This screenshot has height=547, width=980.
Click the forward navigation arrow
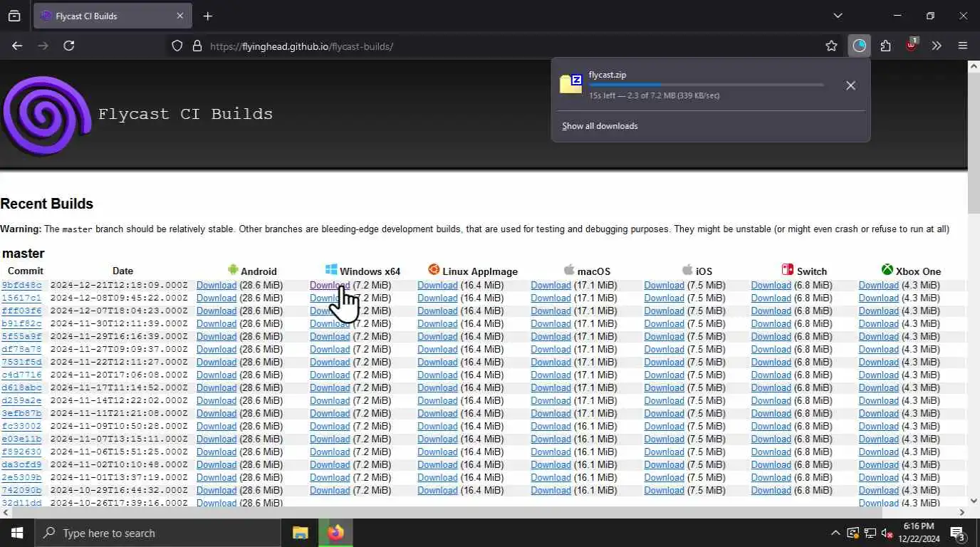[x=43, y=46]
